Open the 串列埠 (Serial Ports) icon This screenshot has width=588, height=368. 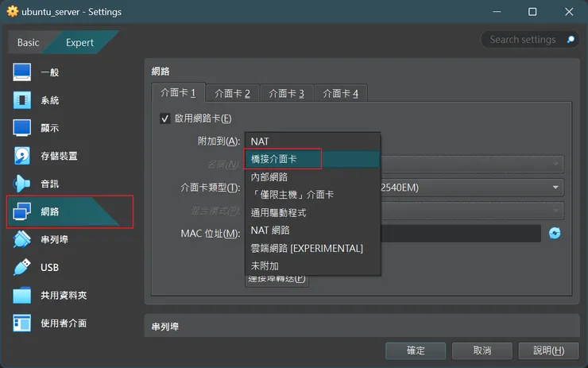point(21,239)
